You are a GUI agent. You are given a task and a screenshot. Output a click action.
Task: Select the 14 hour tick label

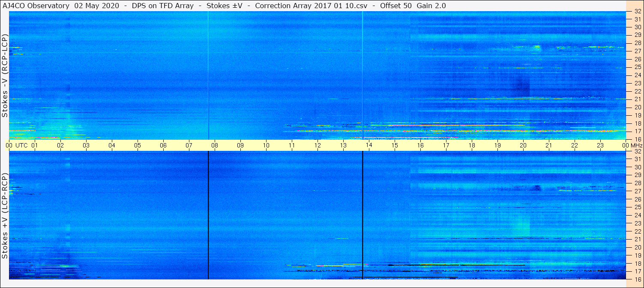[x=369, y=146]
